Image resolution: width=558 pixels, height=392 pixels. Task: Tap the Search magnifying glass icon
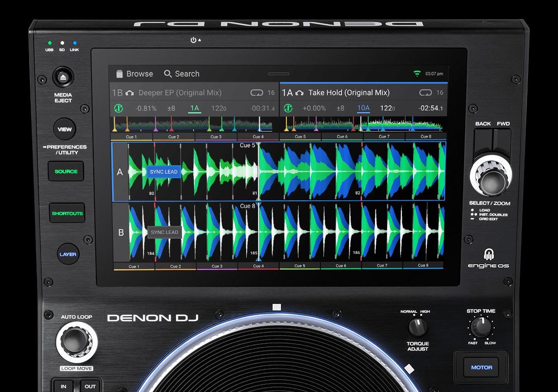[x=168, y=74]
